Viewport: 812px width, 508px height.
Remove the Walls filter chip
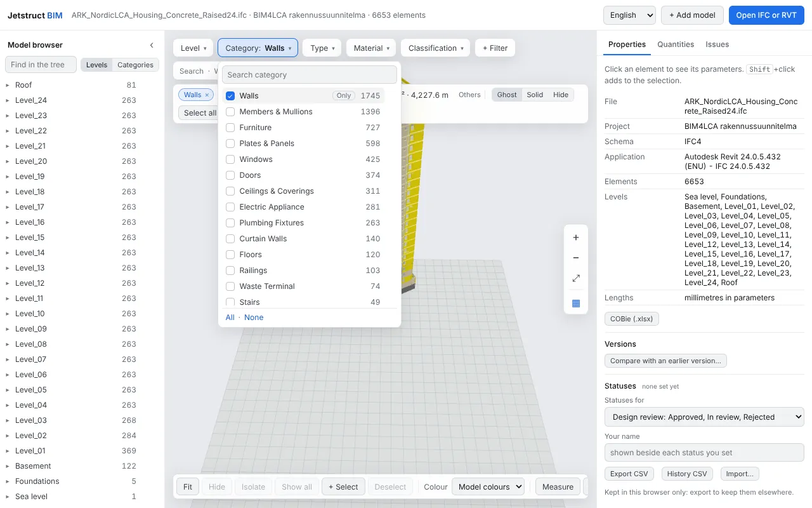(x=207, y=95)
